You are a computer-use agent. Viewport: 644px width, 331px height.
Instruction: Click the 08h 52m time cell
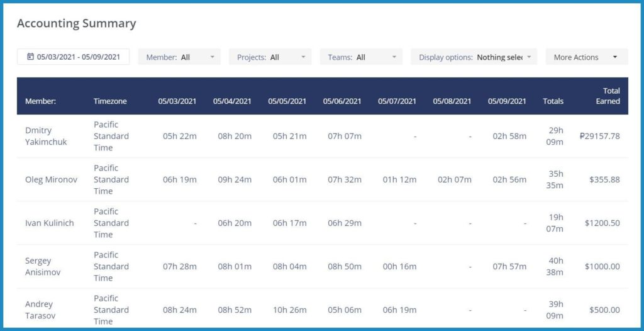[235, 310]
